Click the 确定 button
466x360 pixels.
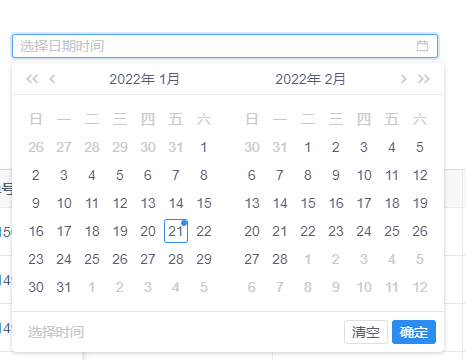pyautogui.click(x=414, y=332)
